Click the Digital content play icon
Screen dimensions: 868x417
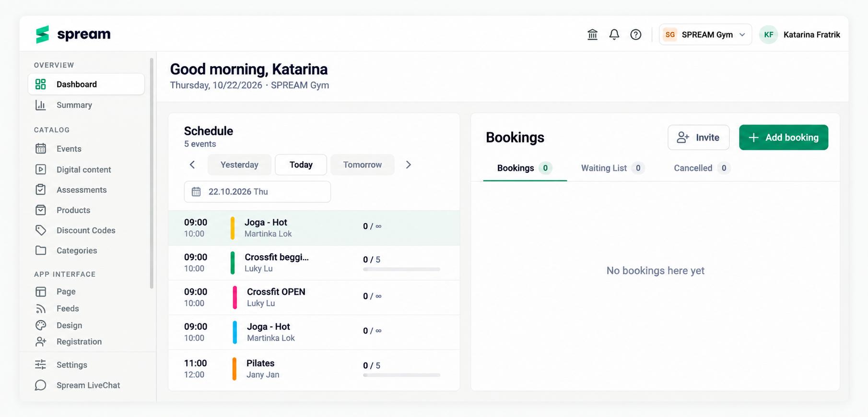click(41, 169)
